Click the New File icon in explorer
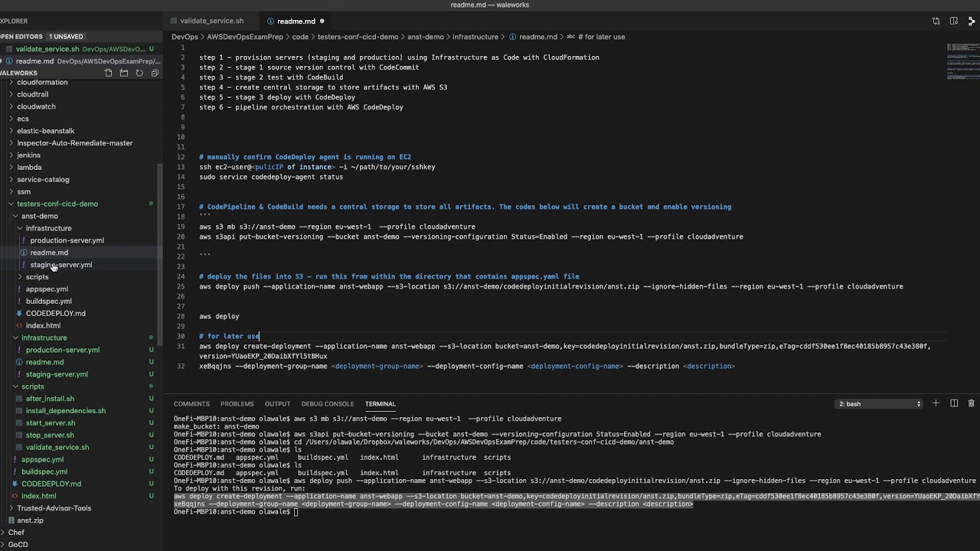 pyautogui.click(x=108, y=73)
